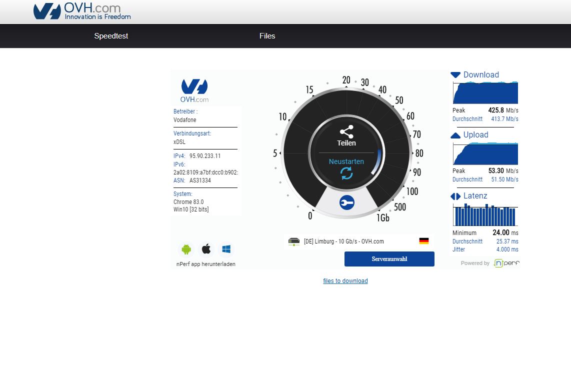Download the nPerf Apple app

206,249
